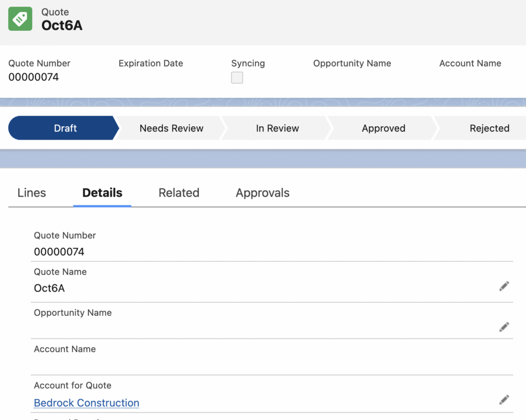Mark the quote stage as Approved
Screen dimensions: 526x420
(383, 128)
